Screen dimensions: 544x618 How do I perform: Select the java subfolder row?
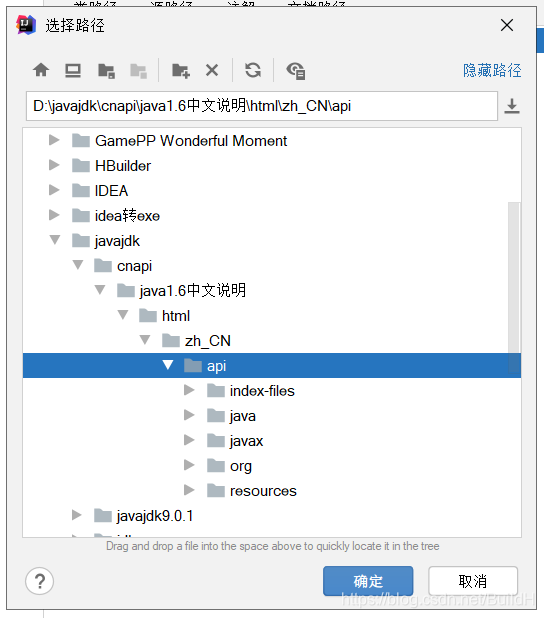click(272, 416)
